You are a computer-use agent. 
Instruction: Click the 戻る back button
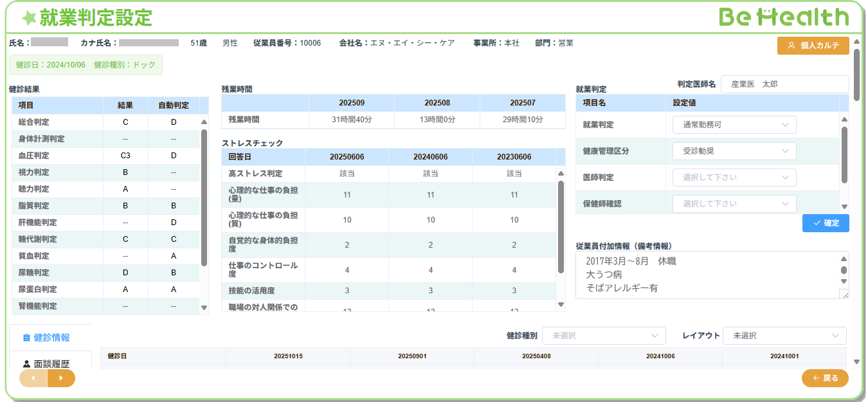point(825,378)
